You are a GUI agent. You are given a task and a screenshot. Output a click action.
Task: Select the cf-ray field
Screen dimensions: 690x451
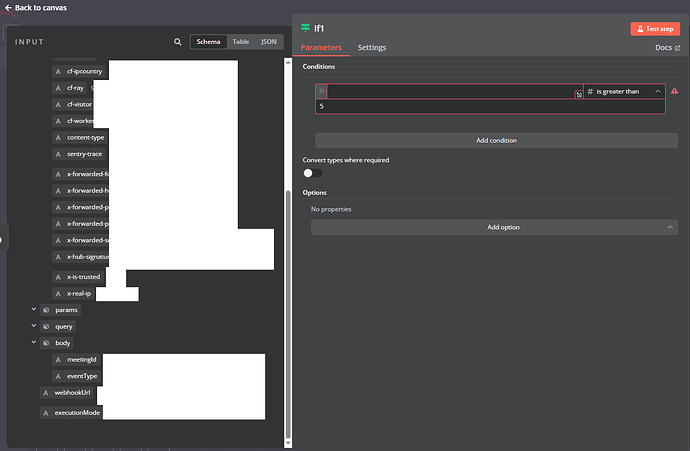click(70, 88)
